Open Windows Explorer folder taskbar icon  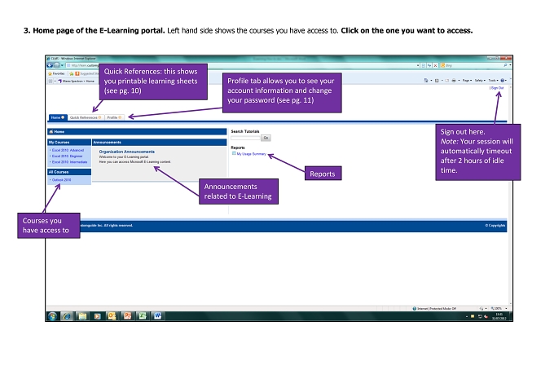point(82,316)
